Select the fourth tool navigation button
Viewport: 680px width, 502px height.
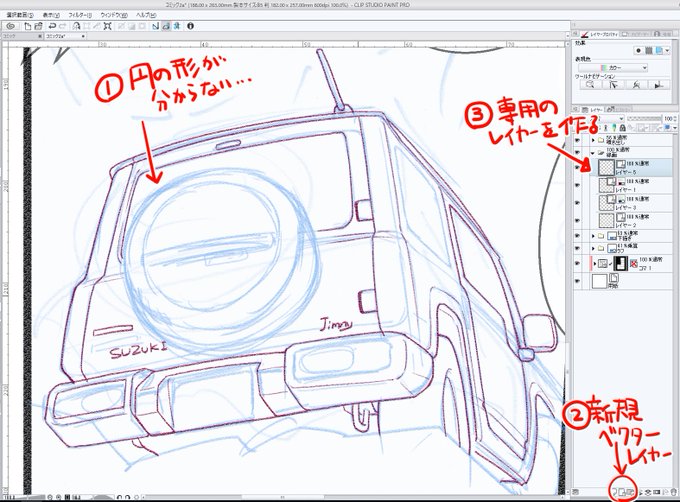click(x=659, y=85)
